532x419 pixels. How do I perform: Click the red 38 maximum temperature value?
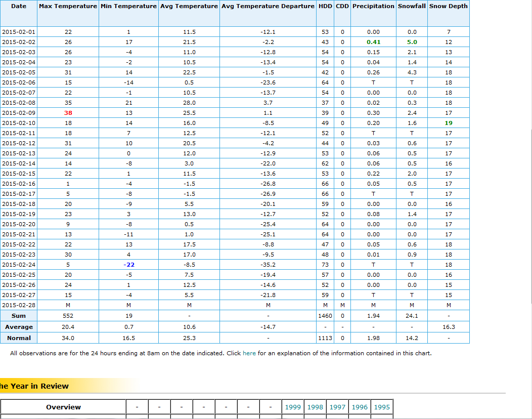pos(68,113)
